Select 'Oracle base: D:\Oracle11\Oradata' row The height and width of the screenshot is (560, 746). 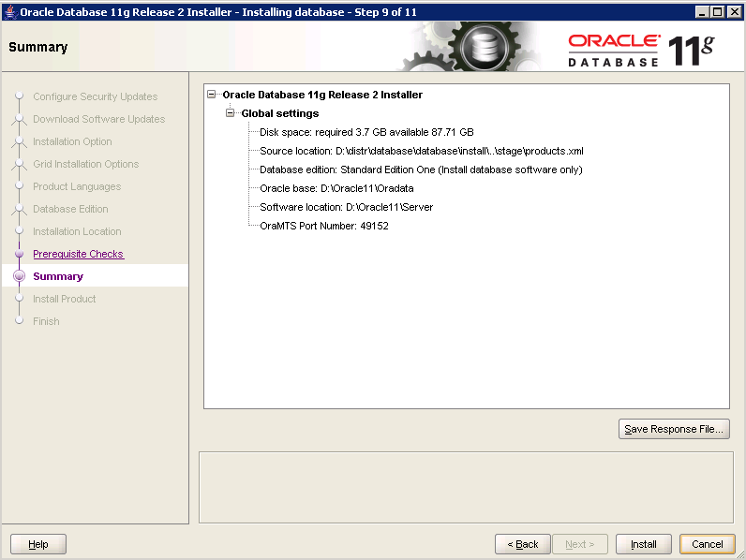[x=336, y=188]
